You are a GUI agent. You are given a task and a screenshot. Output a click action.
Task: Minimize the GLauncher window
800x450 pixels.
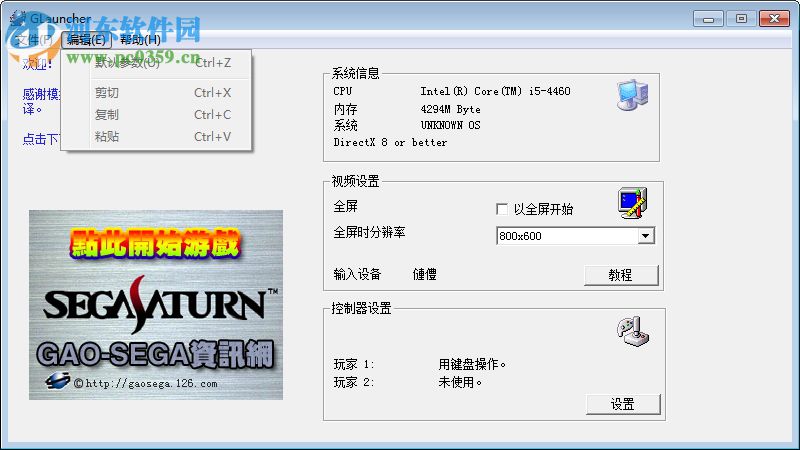(708, 19)
